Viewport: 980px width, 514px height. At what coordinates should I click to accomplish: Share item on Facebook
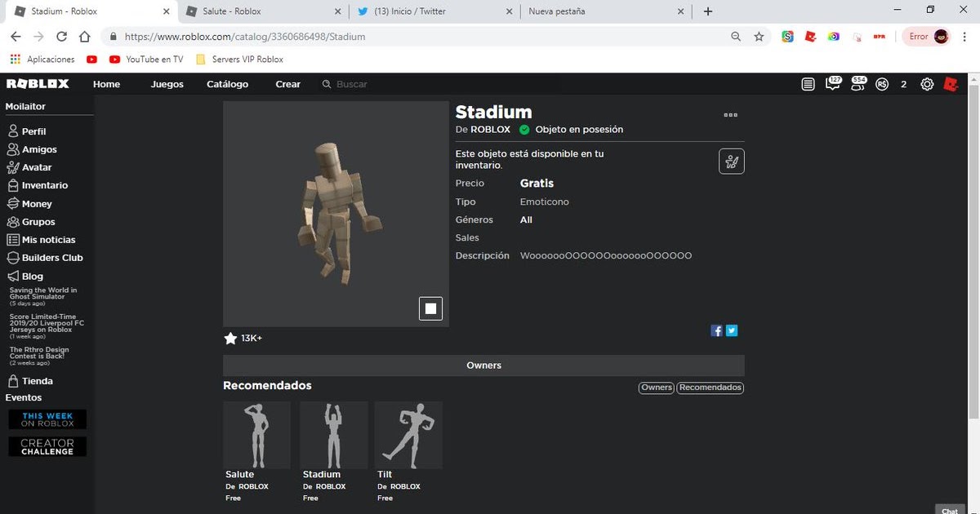click(x=717, y=330)
